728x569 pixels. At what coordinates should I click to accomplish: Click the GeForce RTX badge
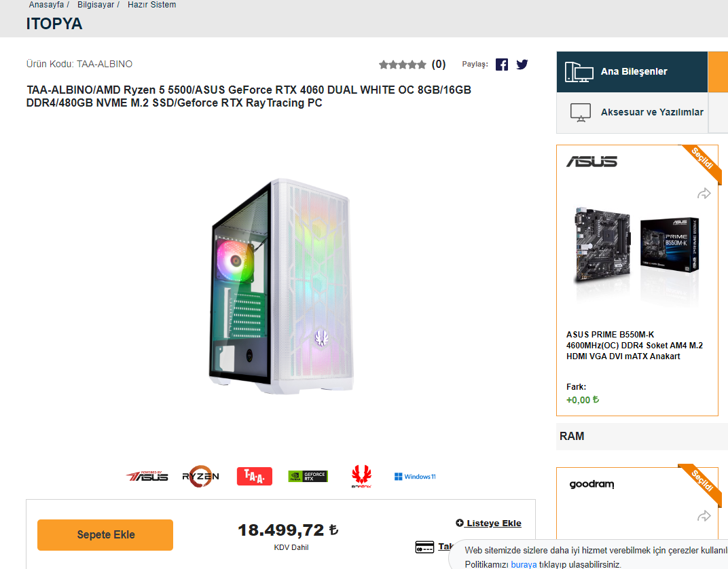[x=308, y=476]
